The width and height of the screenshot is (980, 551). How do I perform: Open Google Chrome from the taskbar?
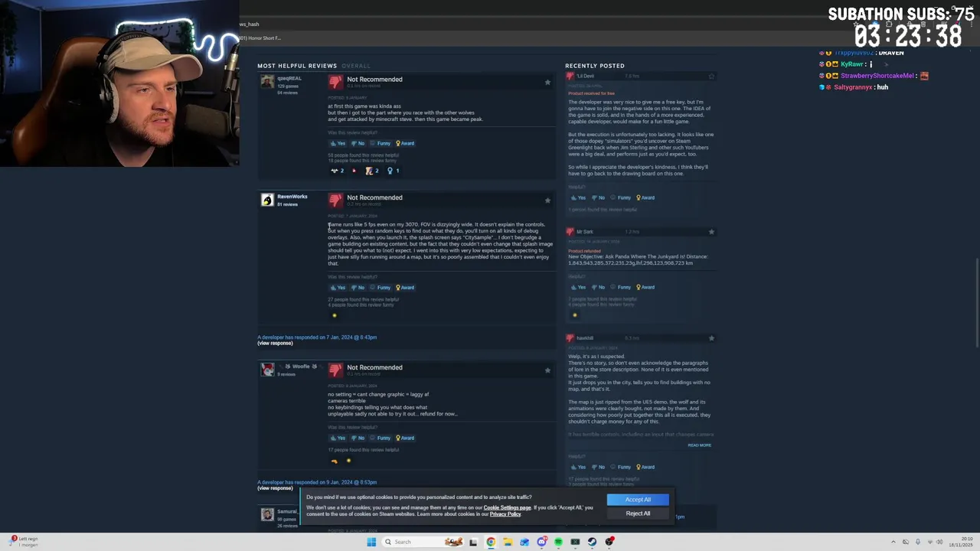pyautogui.click(x=491, y=542)
